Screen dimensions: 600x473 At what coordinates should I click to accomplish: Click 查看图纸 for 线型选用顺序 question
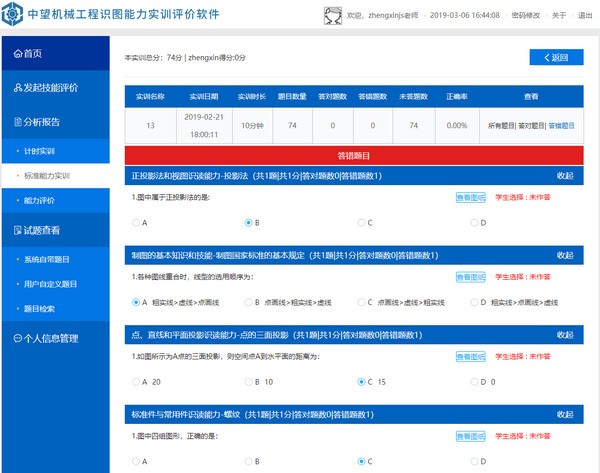pos(471,277)
